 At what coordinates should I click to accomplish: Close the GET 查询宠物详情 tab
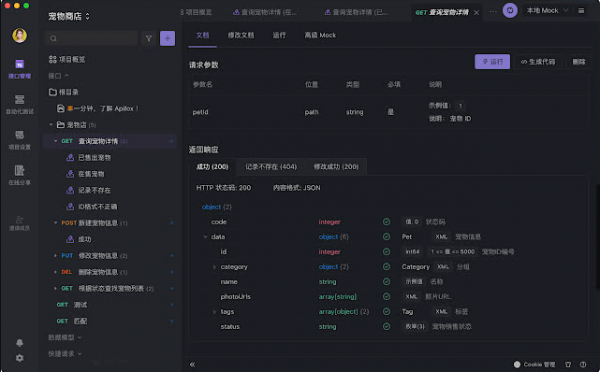click(476, 12)
